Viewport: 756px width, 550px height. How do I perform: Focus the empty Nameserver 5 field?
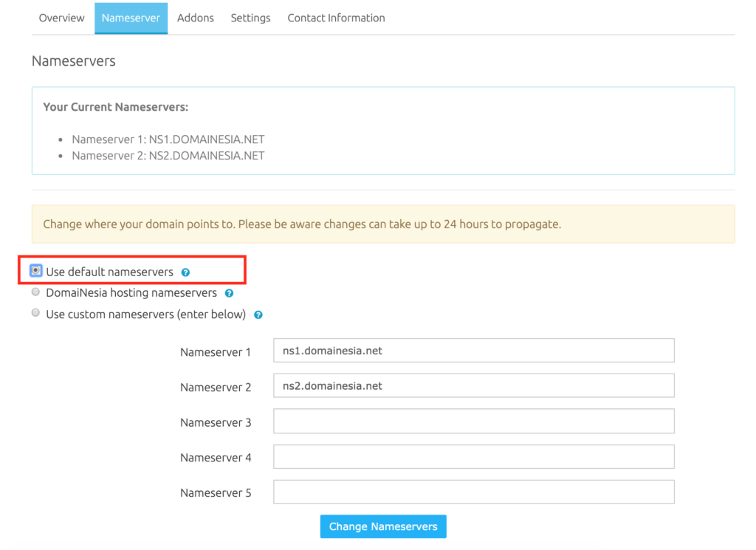coord(473,492)
